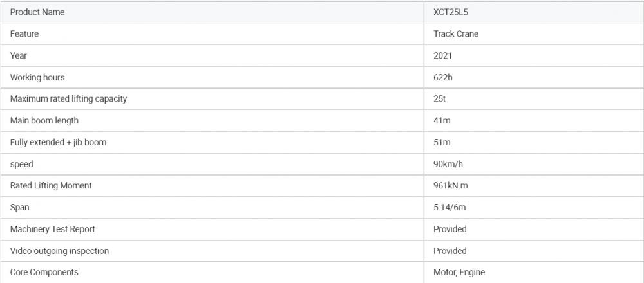The height and width of the screenshot is (283, 644).
Task: Click the 2021 year value
Action: (x=442, y=56)
